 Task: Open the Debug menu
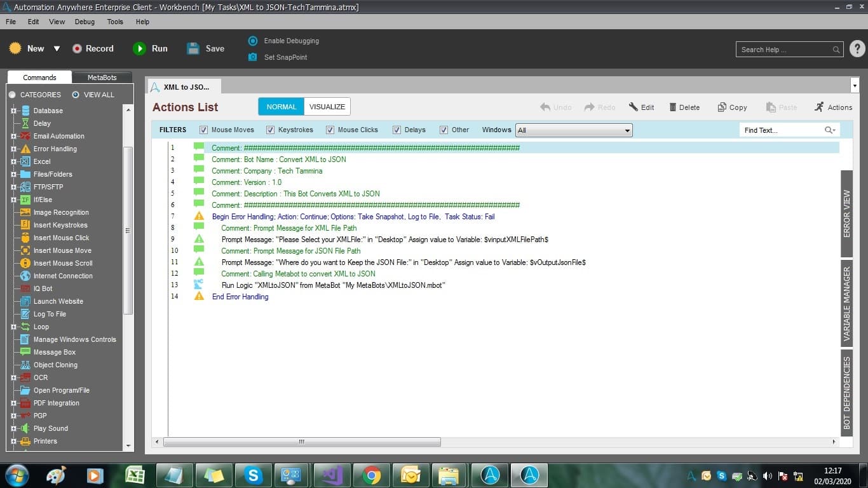tap(85, 22)
